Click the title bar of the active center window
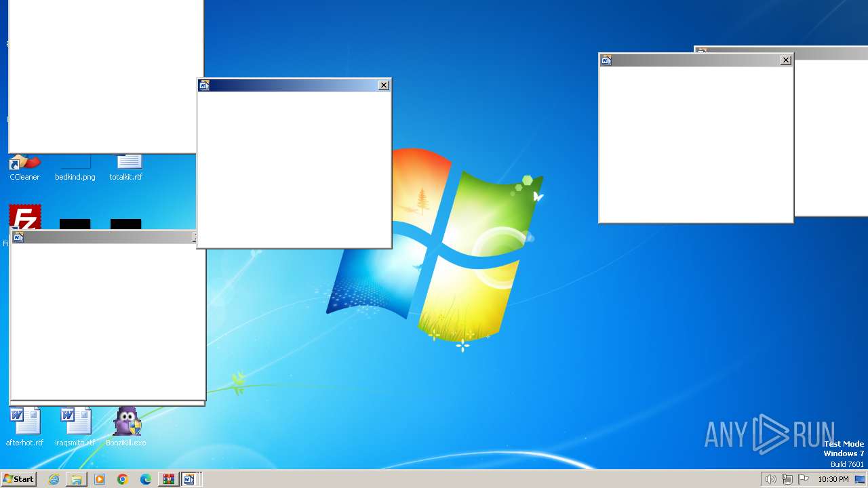 pos(294,85)
